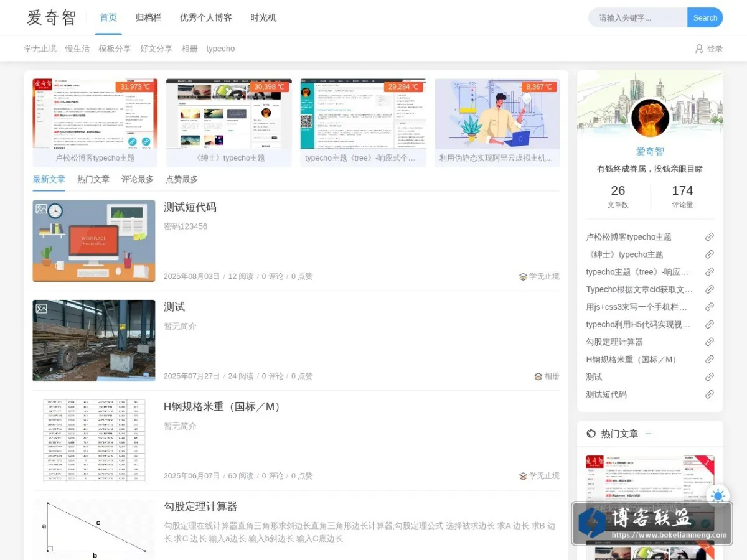The height and width of the screenshot is (560, 747).
Task: Click image icon on 测试 post thumbnail
Action: pyautogui.click(x=41, y=309)
